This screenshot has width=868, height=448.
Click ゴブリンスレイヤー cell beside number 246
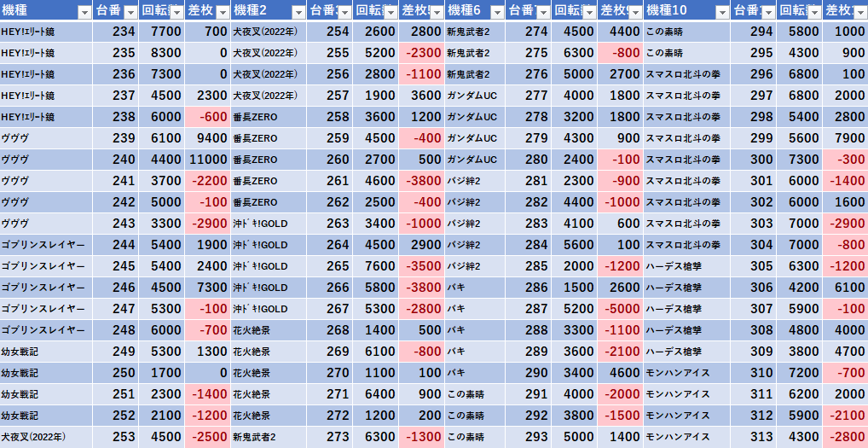click(x=46, y=288)
